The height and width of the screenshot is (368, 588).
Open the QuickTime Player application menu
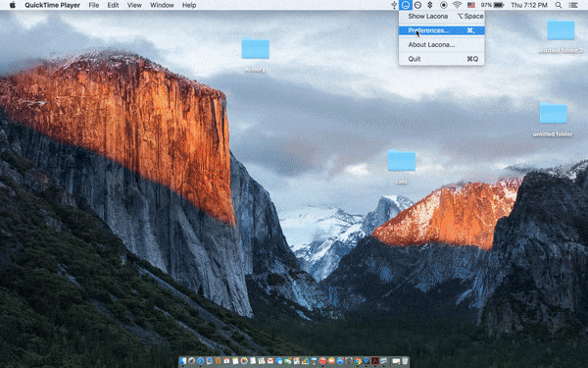pos(53,5)
